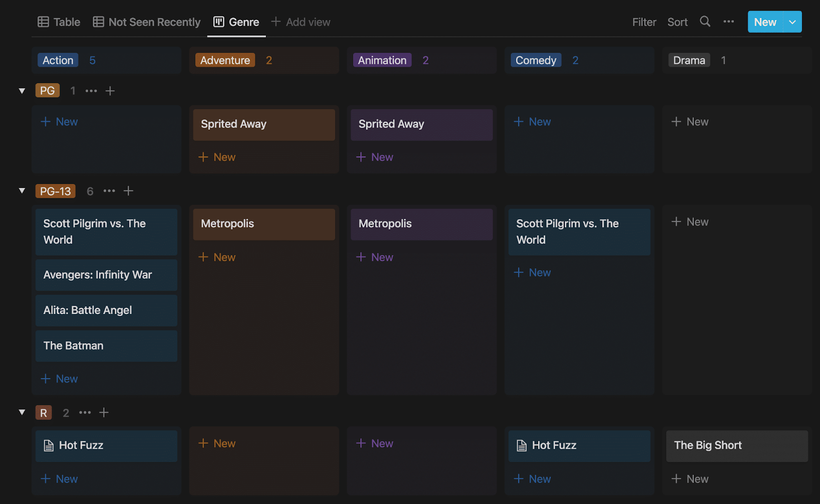Image resolution: width=820 pixels, height=504 pixels.
Task: Add New card in PG Comedy cell
Action: [x=532, y=122]
